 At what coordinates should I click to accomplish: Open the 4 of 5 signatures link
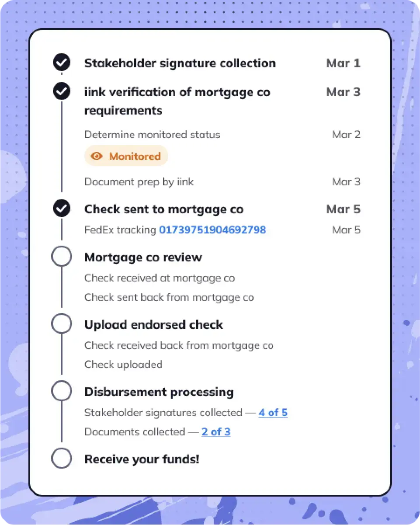[x=273, y=413]
